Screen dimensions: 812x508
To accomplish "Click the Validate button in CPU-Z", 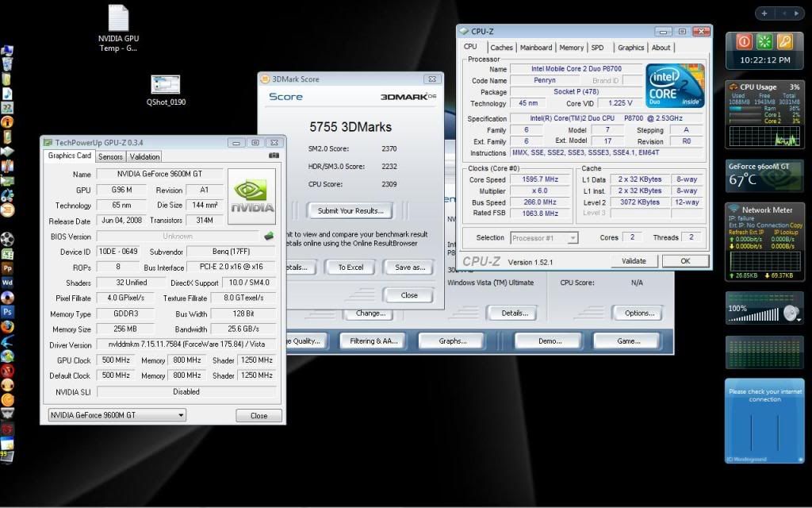I will click(x=634, y=261).
